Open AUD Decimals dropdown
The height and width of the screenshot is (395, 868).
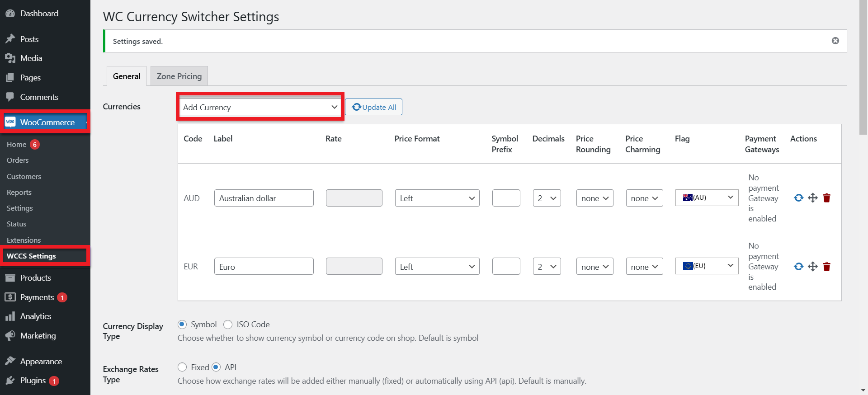pos(547,198)
